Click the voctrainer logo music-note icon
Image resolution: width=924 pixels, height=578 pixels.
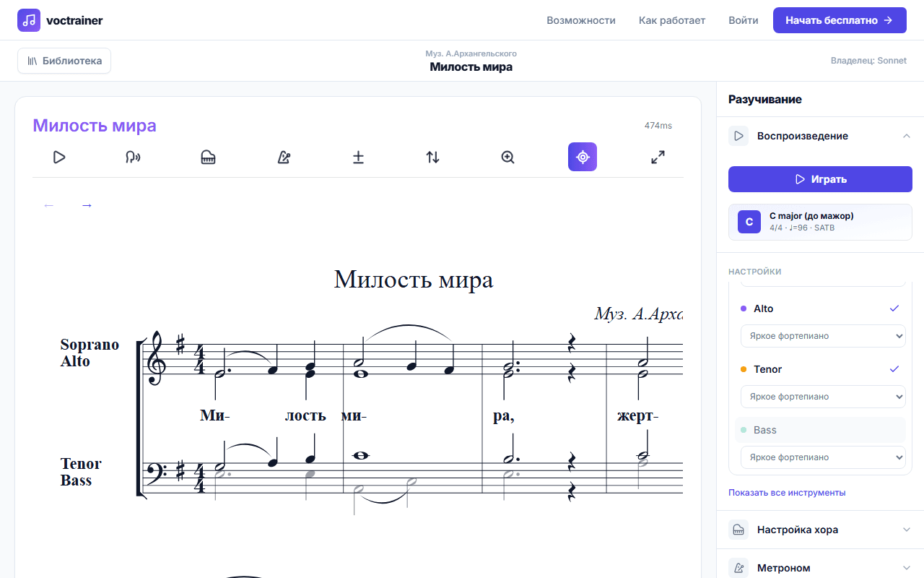click(x=29, y=20)
